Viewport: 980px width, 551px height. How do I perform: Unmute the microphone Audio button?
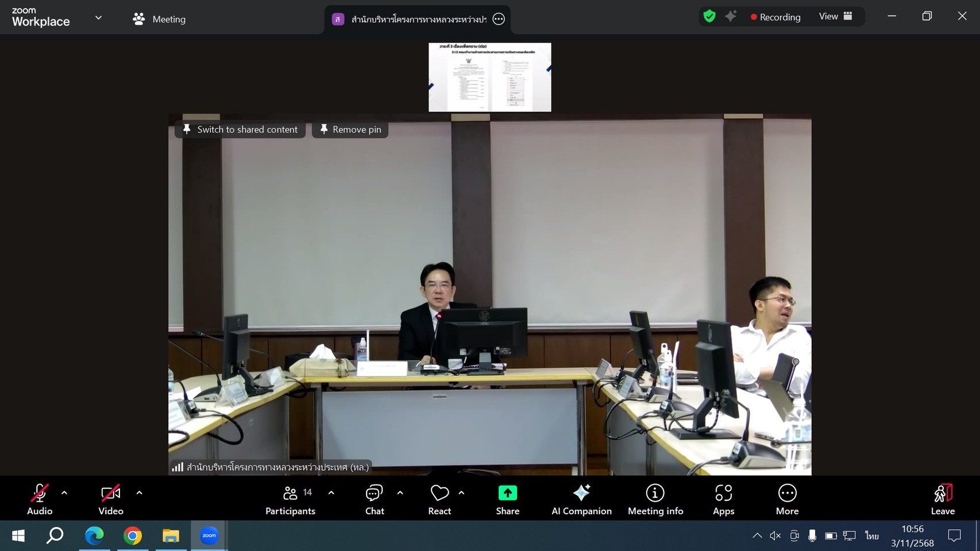(x=40, y=499)
